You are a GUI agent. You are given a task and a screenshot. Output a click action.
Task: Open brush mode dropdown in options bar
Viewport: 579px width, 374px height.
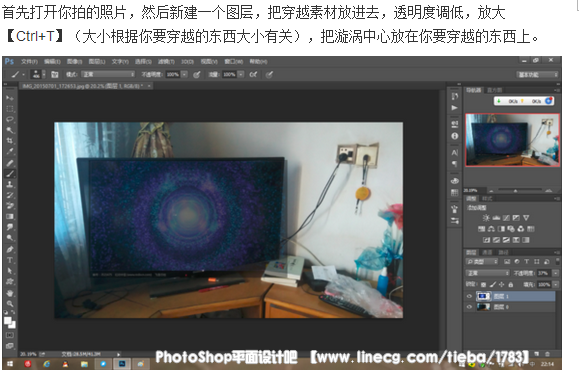pyautogui.click(x=108, y=75)
